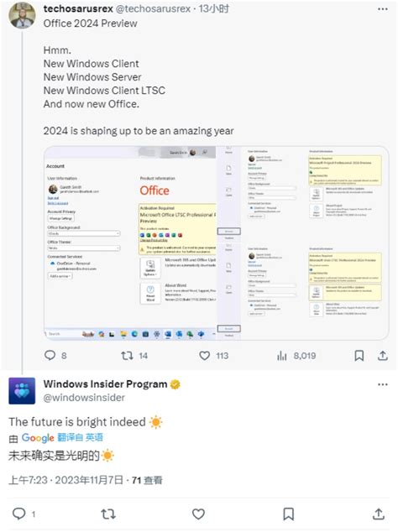Retweet the Office 2024 Preview post

pyautogui.click(x=127, y=356)
